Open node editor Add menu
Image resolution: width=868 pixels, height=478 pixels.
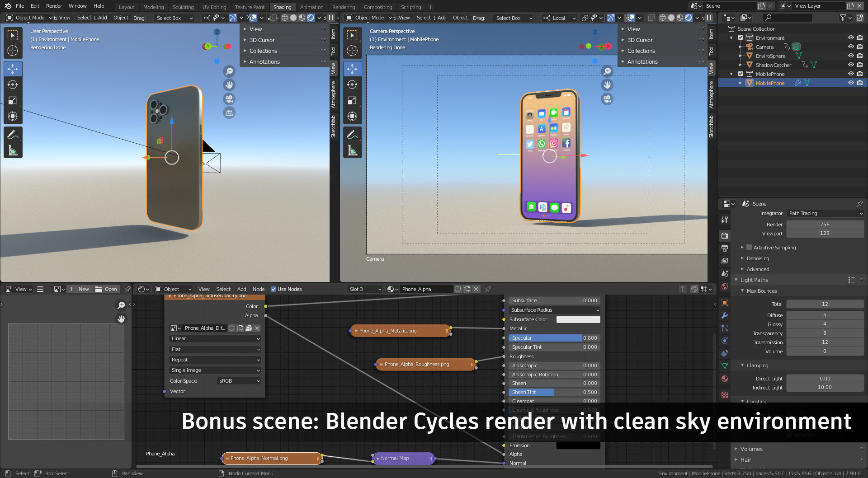[x=242, y=289]
